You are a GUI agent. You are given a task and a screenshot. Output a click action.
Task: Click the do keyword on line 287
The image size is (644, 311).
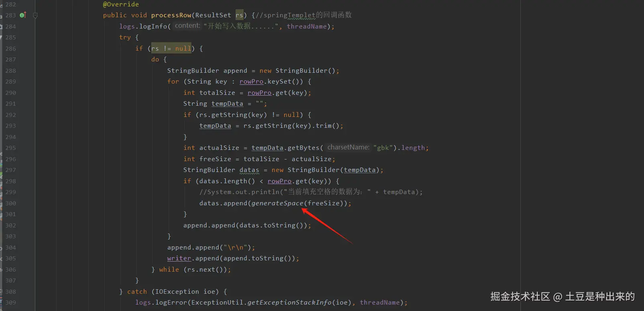click(x=155, y=59)
